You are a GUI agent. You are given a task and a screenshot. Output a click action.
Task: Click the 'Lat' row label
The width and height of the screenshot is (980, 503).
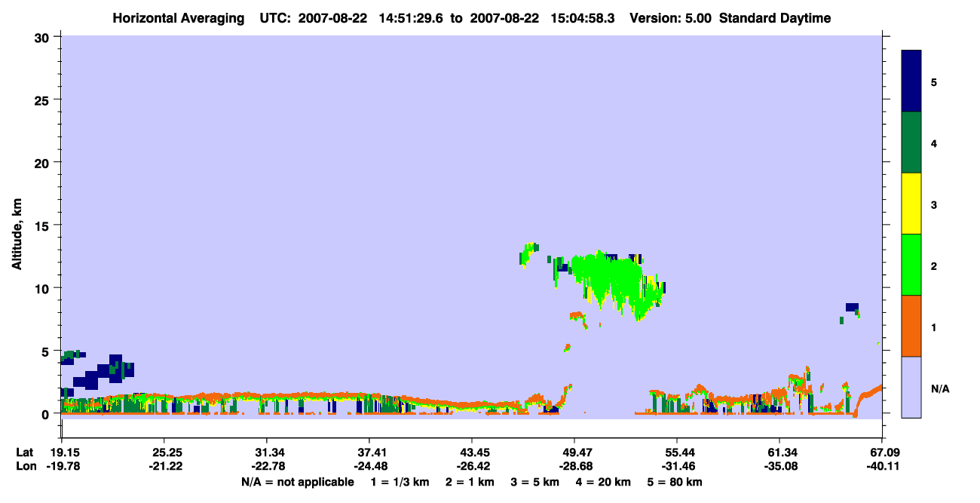pos(25,452)
